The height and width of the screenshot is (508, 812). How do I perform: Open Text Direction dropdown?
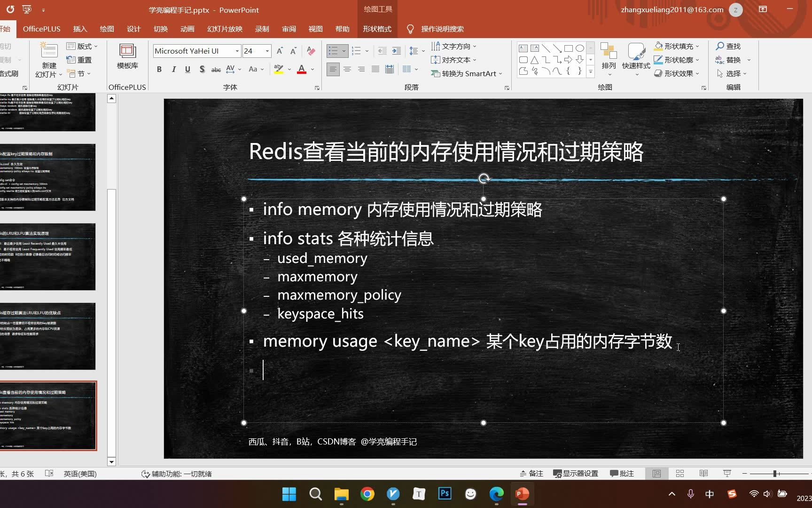tap(454, 46)
